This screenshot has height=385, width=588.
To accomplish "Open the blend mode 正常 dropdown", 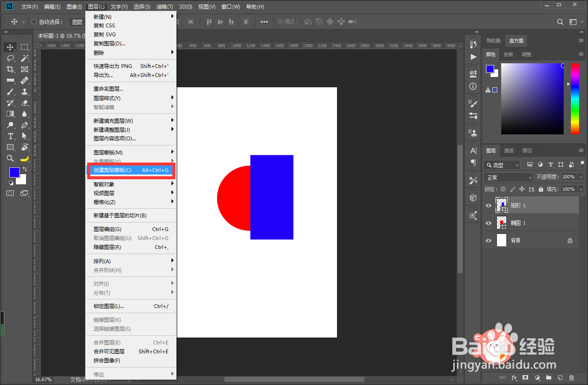I will (x=509, y=177).
